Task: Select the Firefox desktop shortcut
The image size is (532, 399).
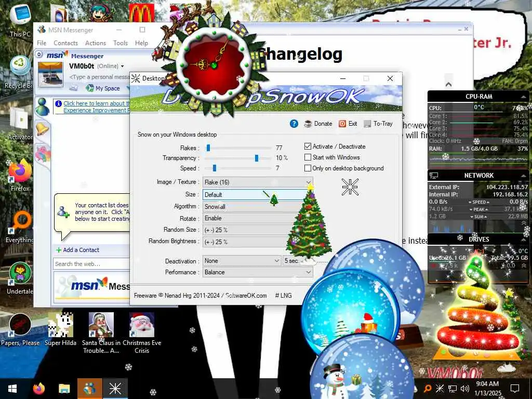Action: tap(20, 176)
